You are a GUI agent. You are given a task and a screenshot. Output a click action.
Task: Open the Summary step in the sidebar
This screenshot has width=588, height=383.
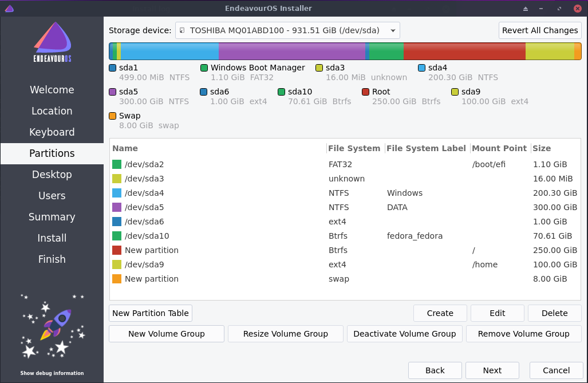tap(52, 217)
